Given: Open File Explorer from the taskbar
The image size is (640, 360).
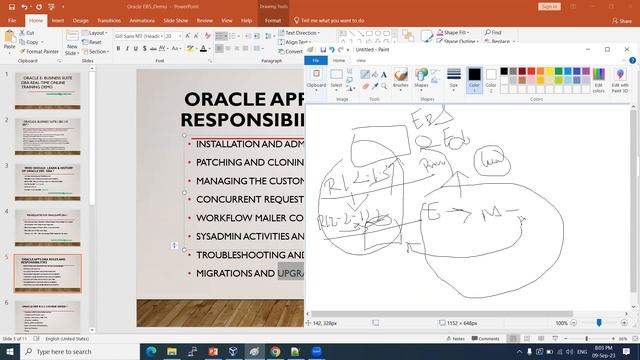Looking at the screenshot, I should (172, 351).
